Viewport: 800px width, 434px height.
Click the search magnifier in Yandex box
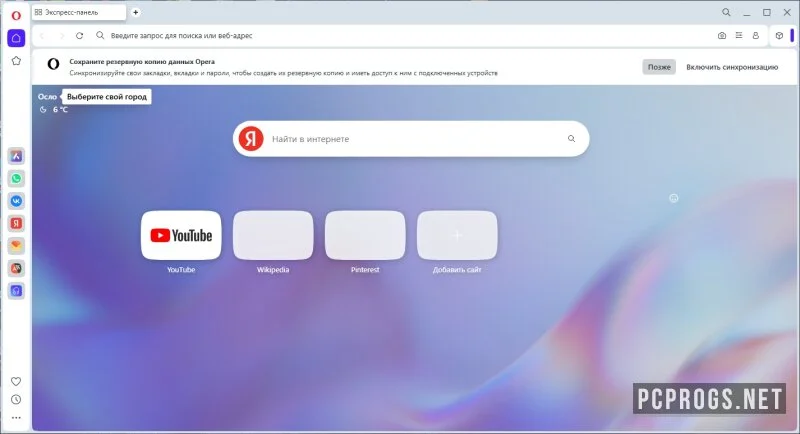pyautogui.click(x=571, y=139)
